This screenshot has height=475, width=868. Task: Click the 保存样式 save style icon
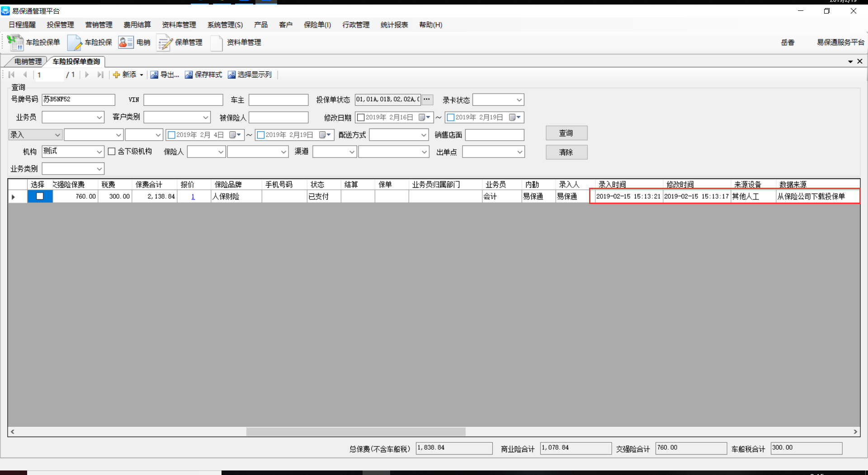[x=189, y=75]
